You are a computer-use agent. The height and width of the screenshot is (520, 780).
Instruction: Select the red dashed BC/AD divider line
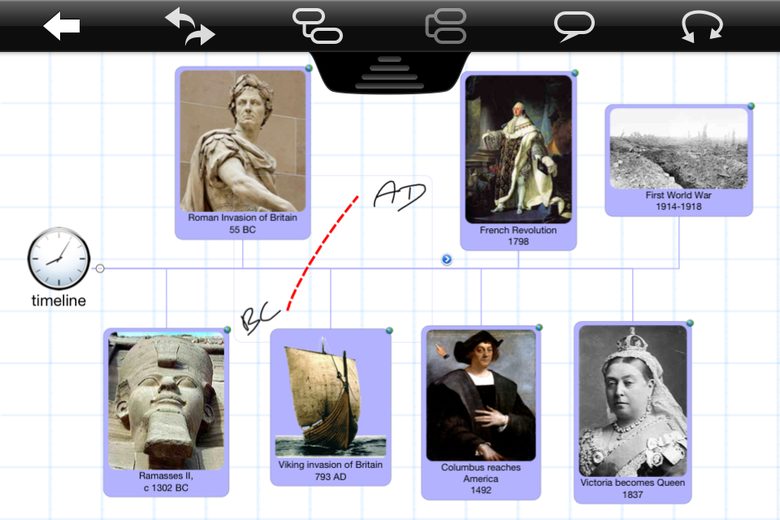321,254
